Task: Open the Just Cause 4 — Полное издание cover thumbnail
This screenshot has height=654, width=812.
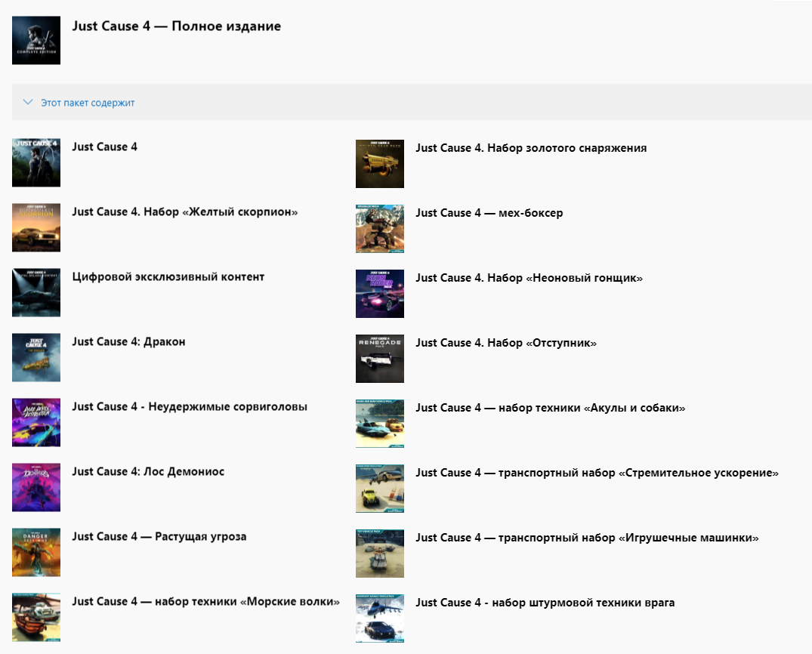Action: pos(36,40)
